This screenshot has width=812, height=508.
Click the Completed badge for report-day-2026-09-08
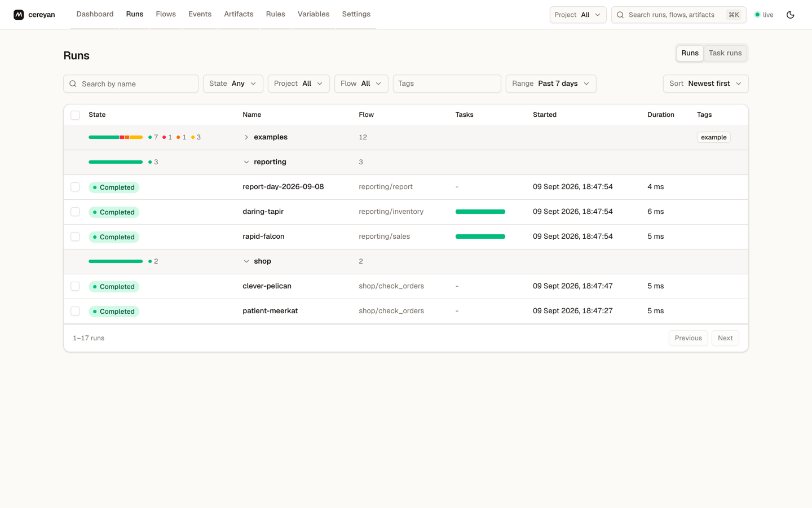tap(114, 187)
